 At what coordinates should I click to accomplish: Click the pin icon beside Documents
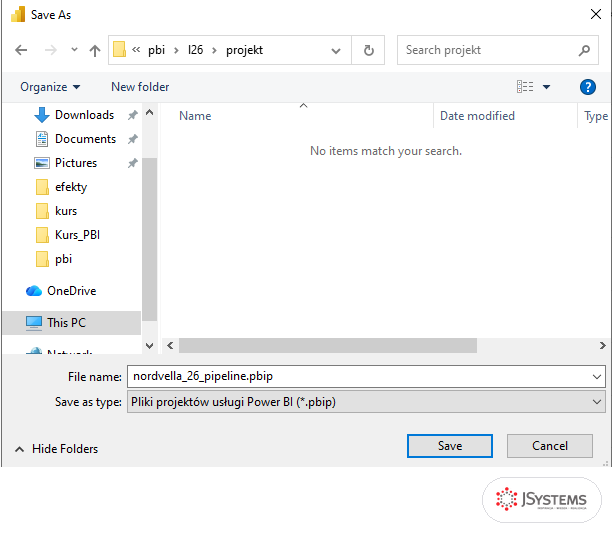[x=133, y=139]
